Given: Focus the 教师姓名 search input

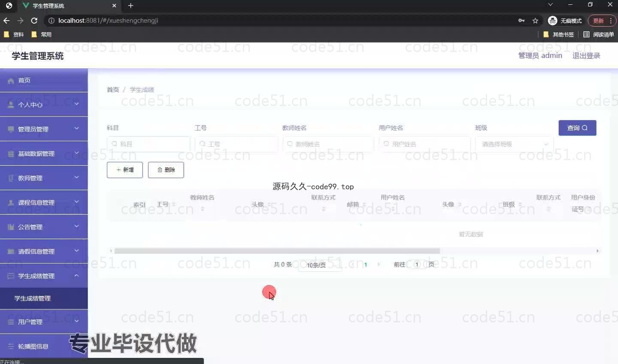Looking at the screenshot, I should [328, 144].
